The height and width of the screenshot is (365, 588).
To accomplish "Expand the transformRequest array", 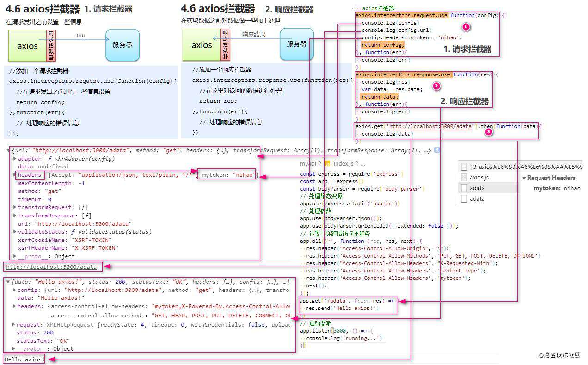I will pos(14,207).
